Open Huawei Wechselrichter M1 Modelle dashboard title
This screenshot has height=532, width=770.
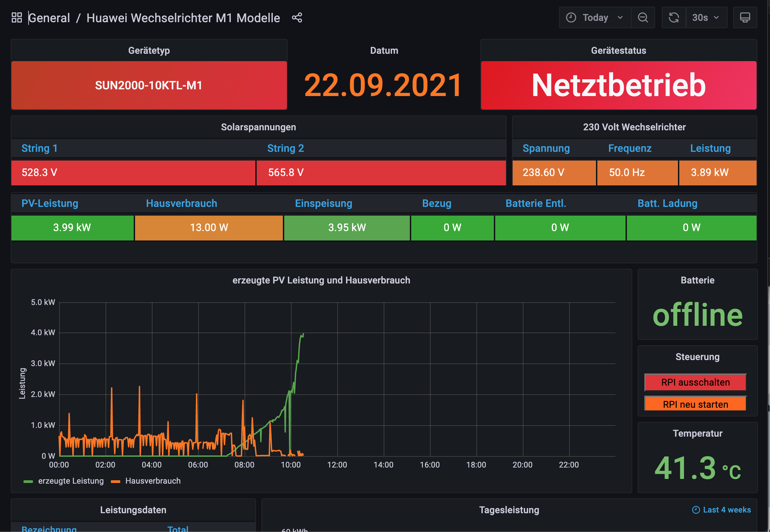tap(183, 18)
